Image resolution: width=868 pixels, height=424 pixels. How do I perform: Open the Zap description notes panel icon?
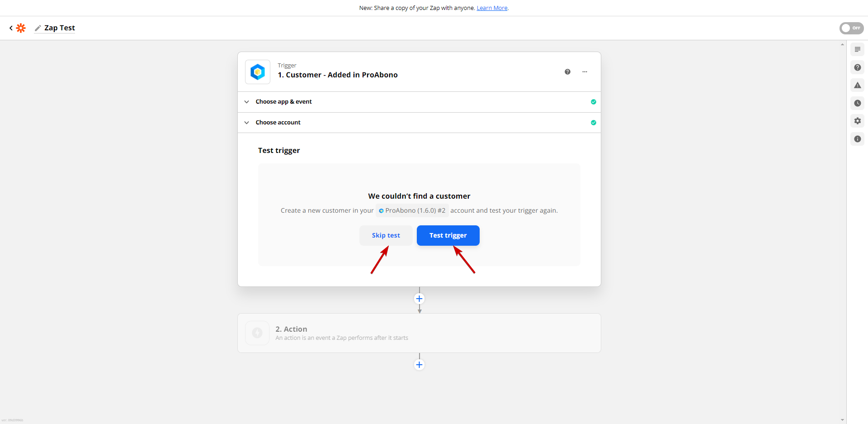pos(857,49)
